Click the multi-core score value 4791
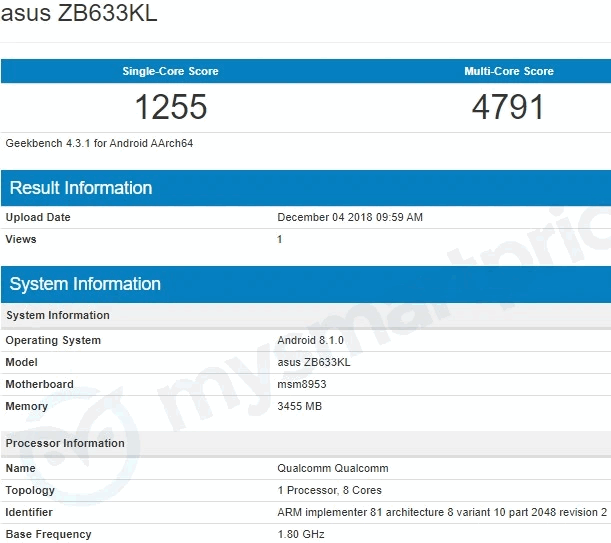Image resolution: width=611 pixels, height=543 pixels. 508,107
